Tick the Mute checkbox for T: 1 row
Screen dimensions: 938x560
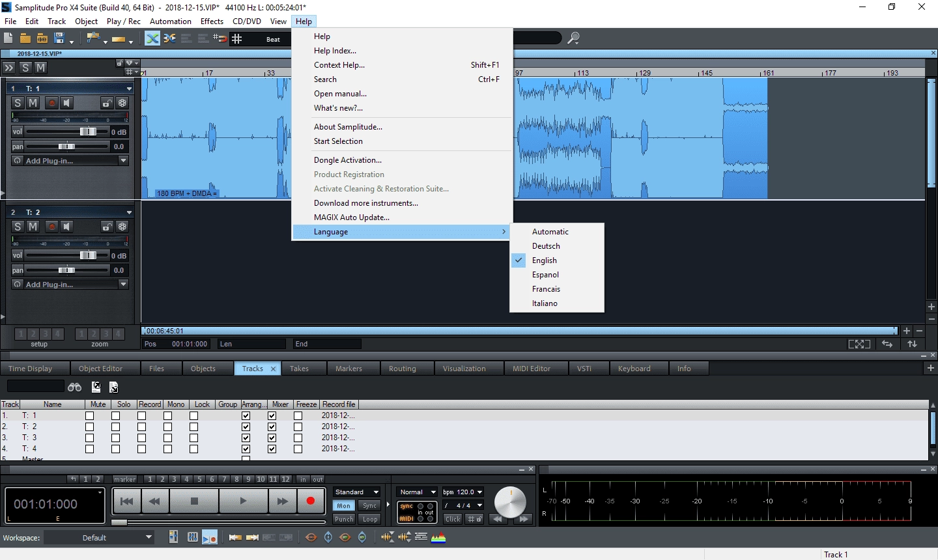(x=90, y=415)
